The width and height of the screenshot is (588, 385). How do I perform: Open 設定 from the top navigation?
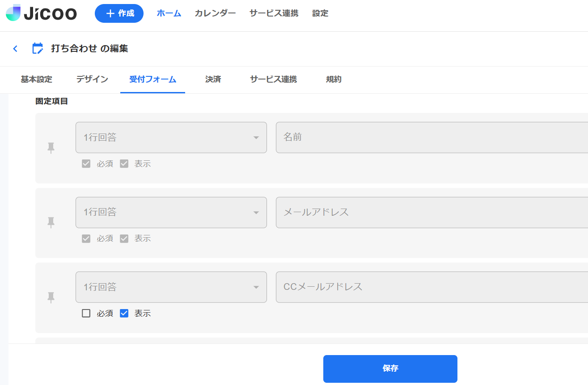click(320, 13)
